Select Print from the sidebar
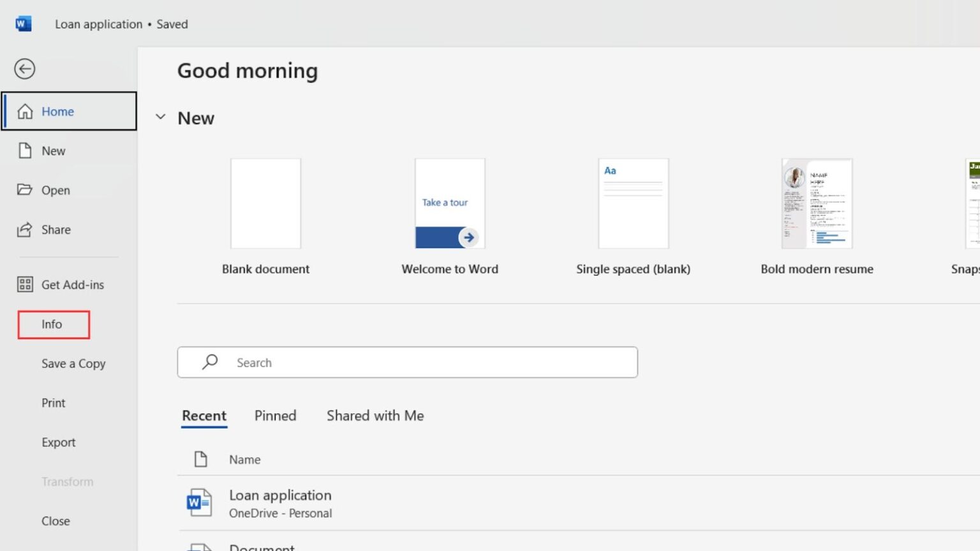980x551 pixels. 53,402
